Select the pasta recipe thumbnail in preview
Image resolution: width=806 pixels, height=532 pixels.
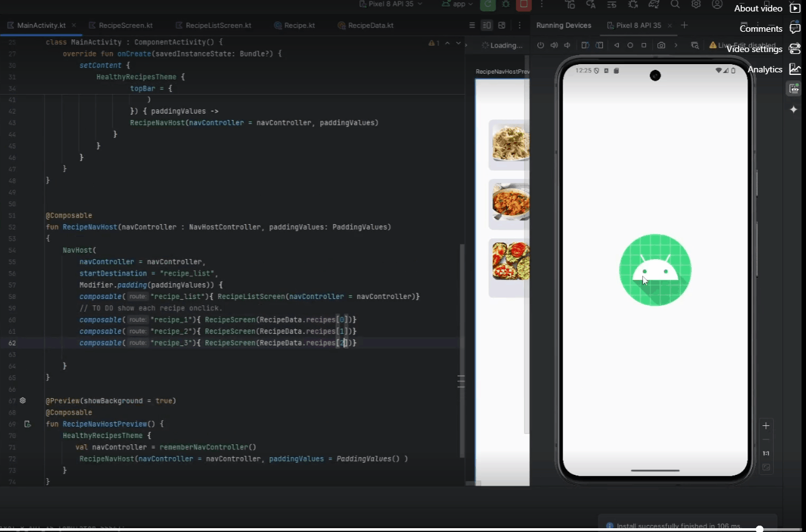click(x=510, y=143)
